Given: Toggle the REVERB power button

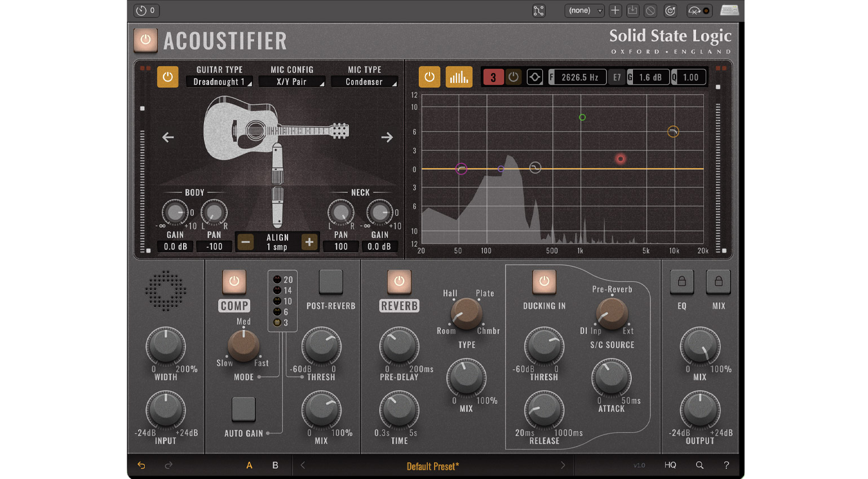Looking at the screenshot, I should coord(399,281).
